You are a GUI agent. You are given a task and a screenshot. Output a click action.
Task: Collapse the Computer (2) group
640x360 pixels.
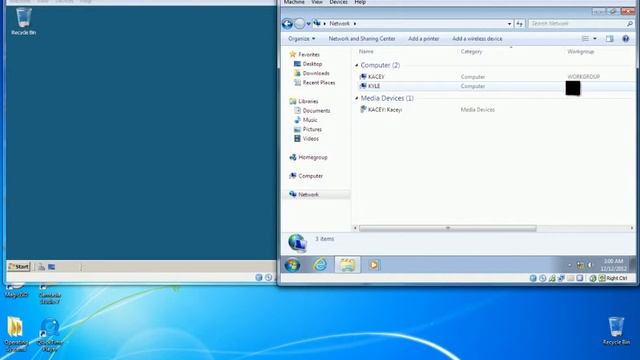click(x=357, y=65)
